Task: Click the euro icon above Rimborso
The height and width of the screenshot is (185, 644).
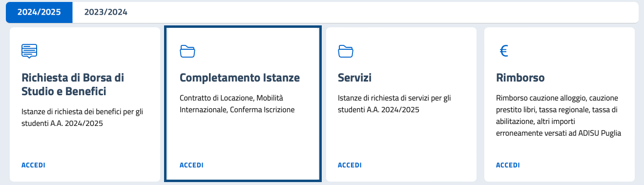Action: [504, 51]
